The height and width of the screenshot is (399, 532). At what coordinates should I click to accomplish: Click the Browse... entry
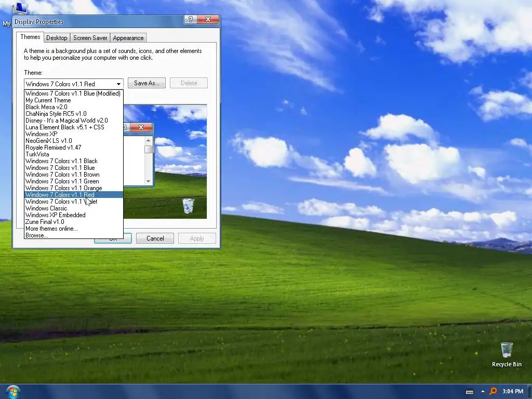pos(74,235)
